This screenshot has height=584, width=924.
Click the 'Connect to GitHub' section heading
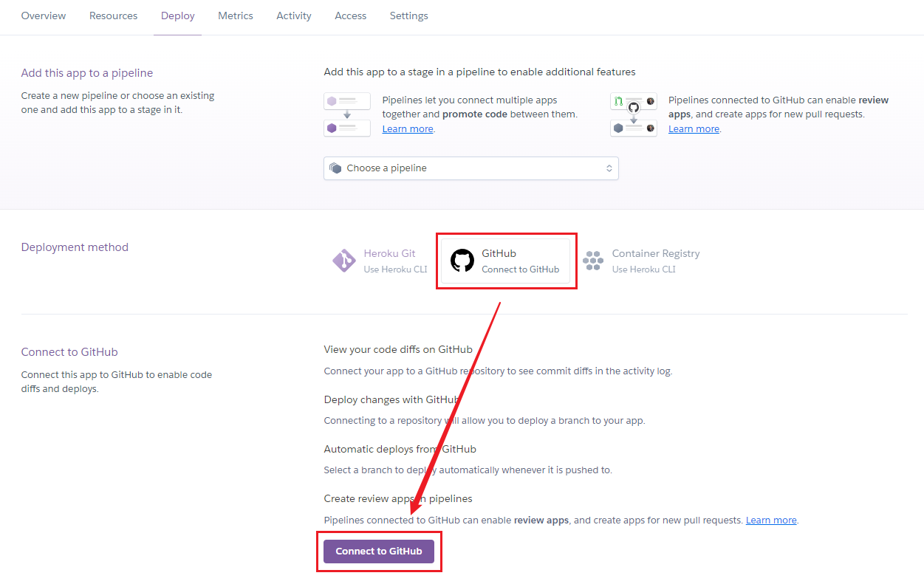tap(69, 352)
